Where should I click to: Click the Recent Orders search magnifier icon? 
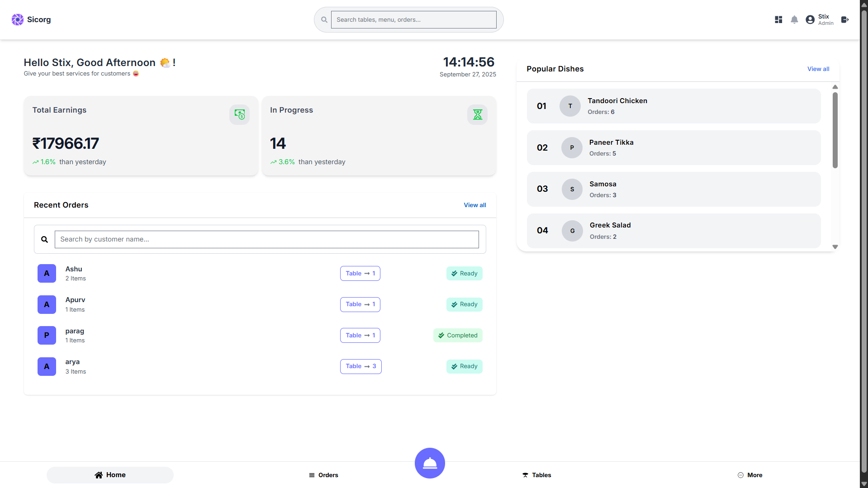click(44, 239)
